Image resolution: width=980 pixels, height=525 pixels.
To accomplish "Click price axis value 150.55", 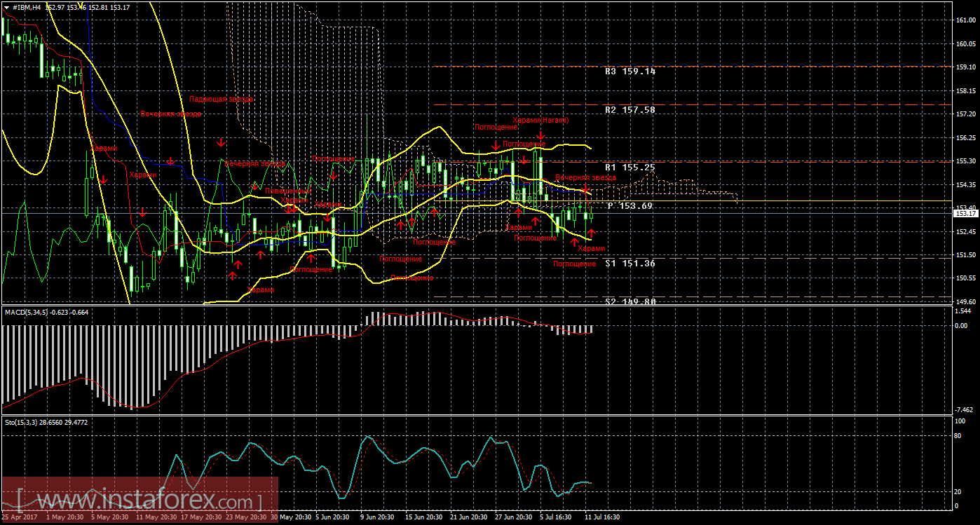I will 966,278.
